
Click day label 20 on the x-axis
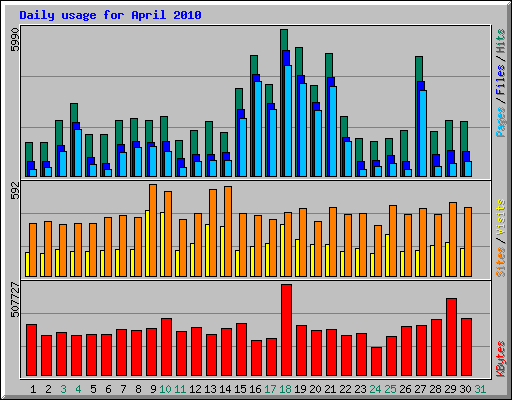click(315, 389)
